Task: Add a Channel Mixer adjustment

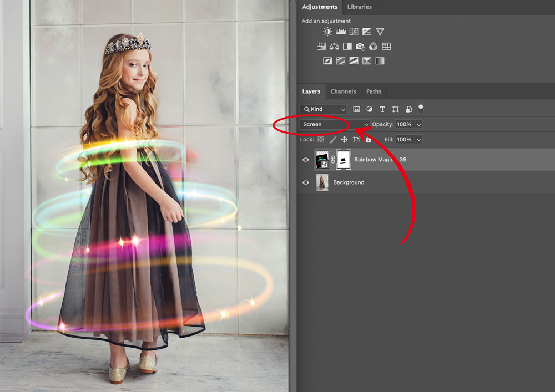Action: click(x=374, y=47)
